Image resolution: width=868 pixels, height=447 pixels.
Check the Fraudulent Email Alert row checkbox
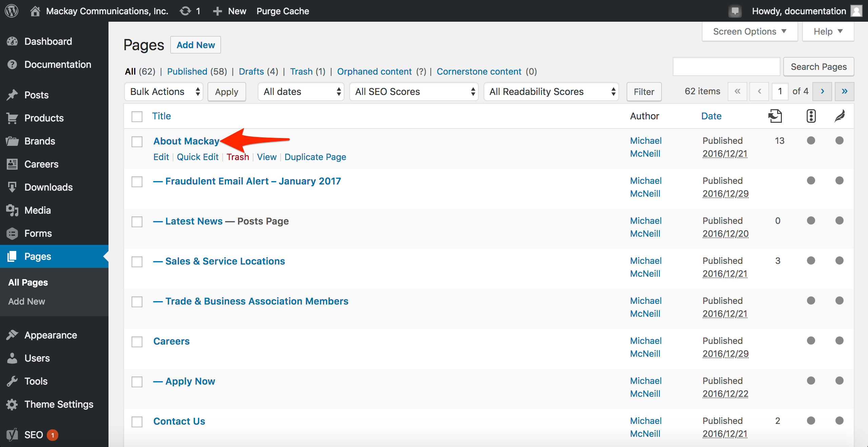[x=137, y=181]
